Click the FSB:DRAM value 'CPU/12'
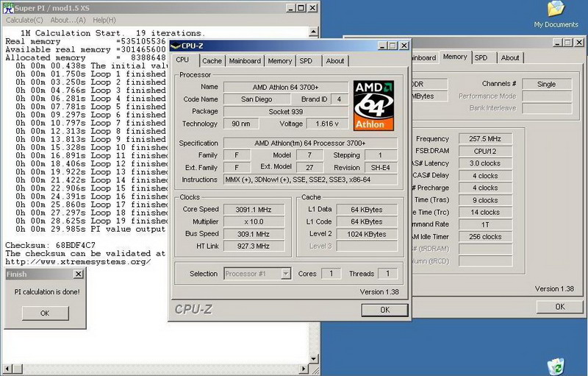The width and height of the screenshot is (588, 376). coord(485,151)
